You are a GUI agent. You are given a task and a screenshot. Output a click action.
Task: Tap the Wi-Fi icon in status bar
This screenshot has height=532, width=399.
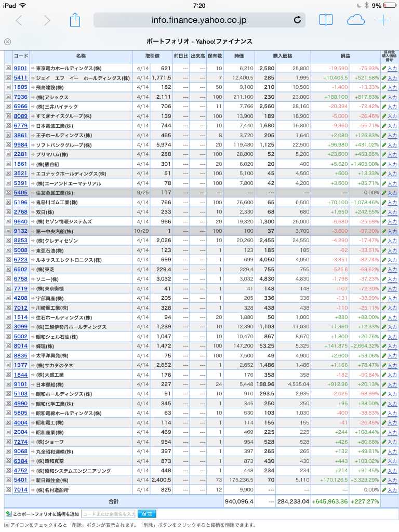tap(23, 5)
